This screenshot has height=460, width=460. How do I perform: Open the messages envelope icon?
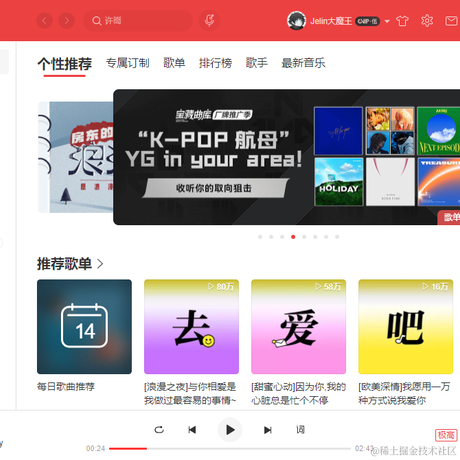click(x=452, y=21)
